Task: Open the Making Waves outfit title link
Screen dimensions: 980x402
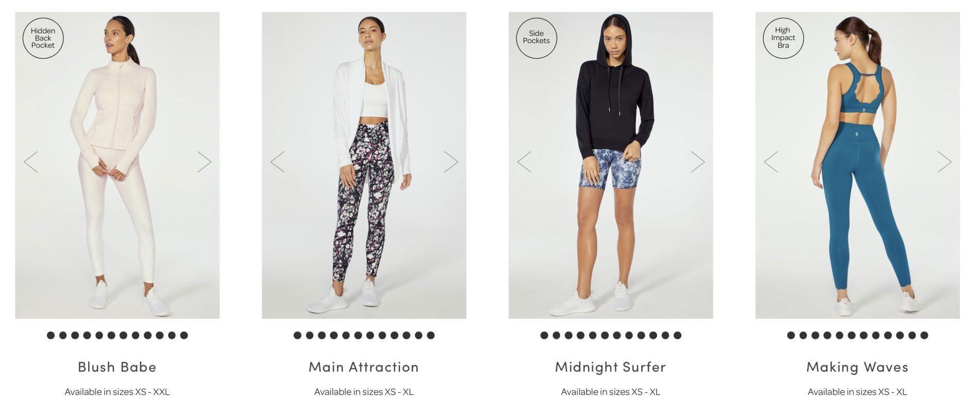Action: [857, 367]
